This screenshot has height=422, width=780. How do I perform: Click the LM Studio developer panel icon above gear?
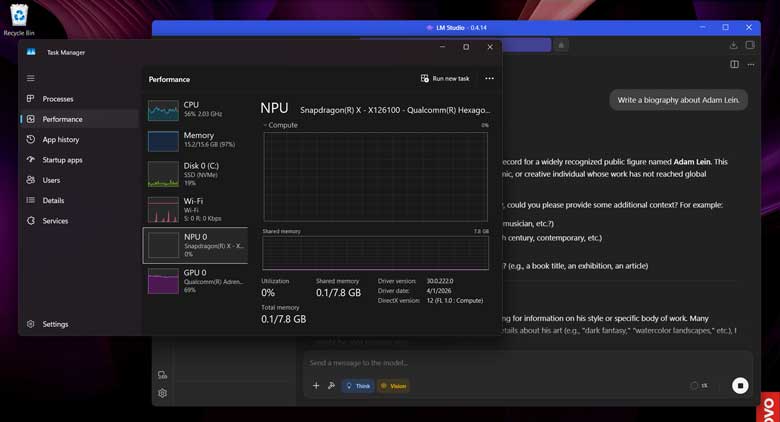tap(163, 375)
